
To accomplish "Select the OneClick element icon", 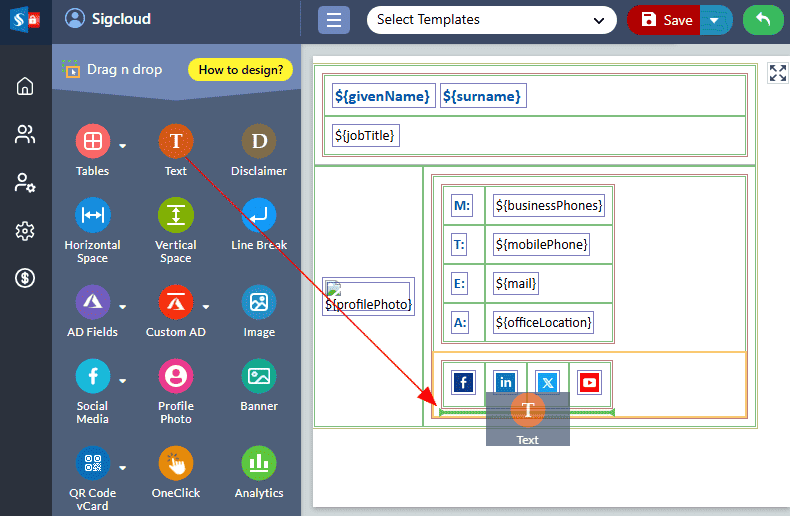I will tap(176, 464).
